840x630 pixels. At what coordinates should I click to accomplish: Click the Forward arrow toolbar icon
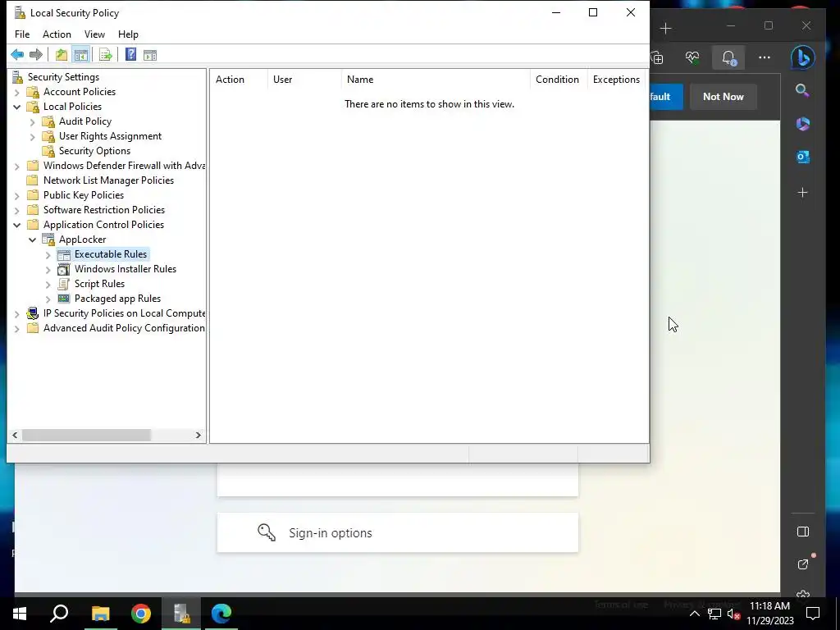coord(36,55)
